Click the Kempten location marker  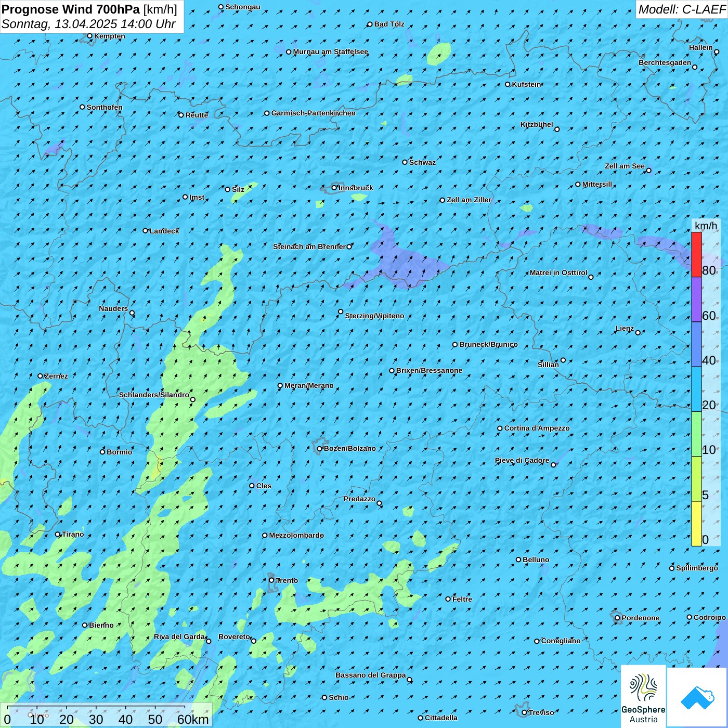[90, 36]
